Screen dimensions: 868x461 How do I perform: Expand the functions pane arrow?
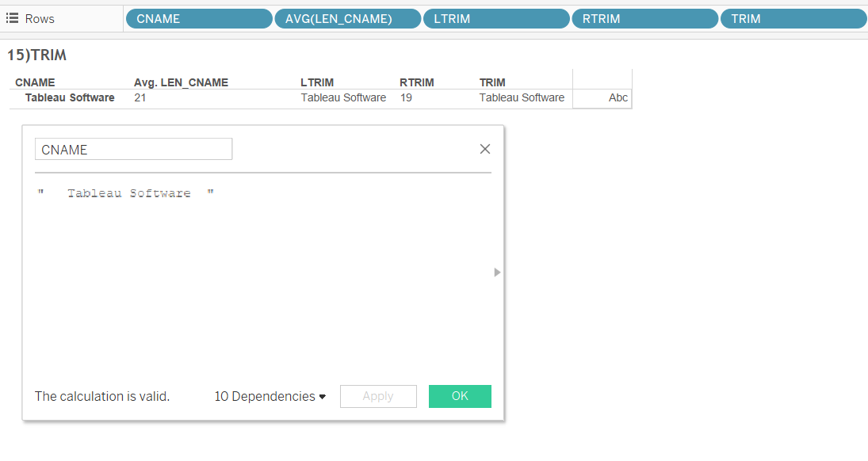[x=497, y=272]
